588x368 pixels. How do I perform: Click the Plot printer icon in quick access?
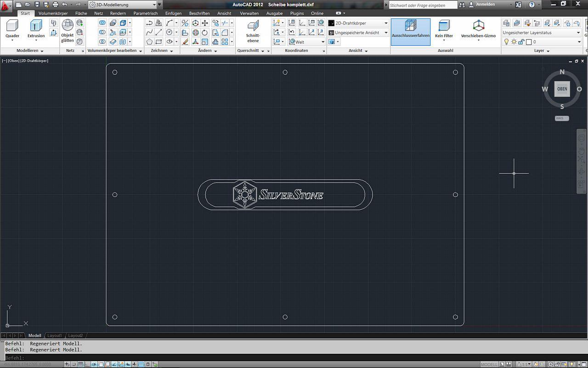(55, 5)
